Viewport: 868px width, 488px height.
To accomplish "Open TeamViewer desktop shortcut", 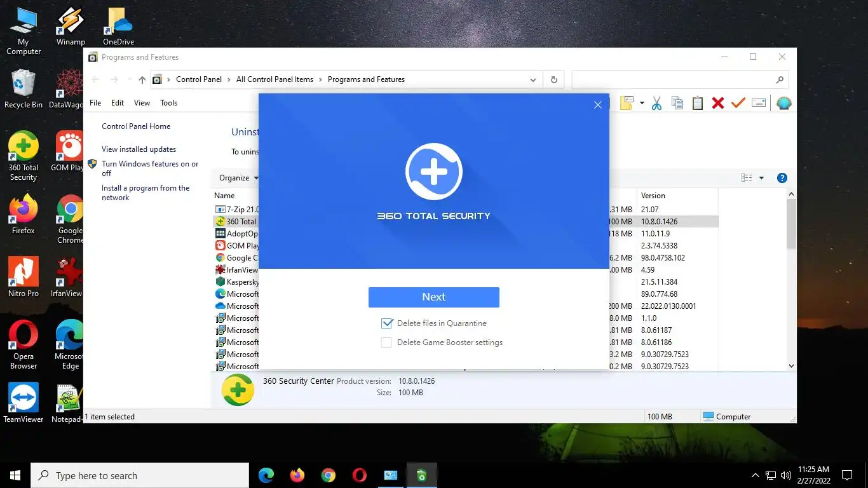I will click(24, 403).
